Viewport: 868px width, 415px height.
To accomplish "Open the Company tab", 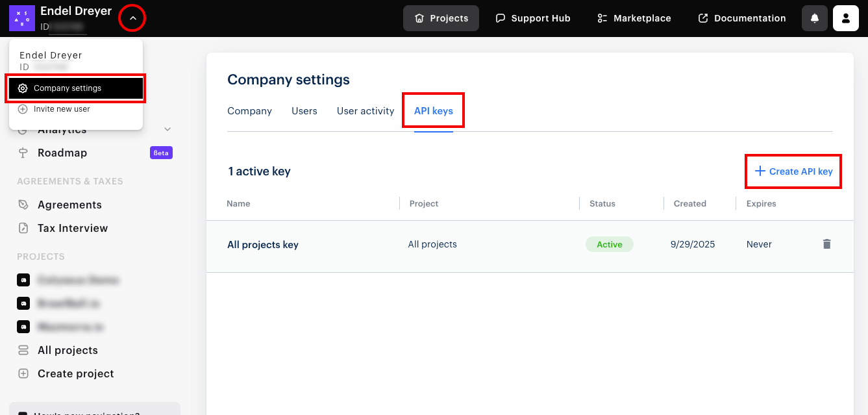I will tap(249, 110).
